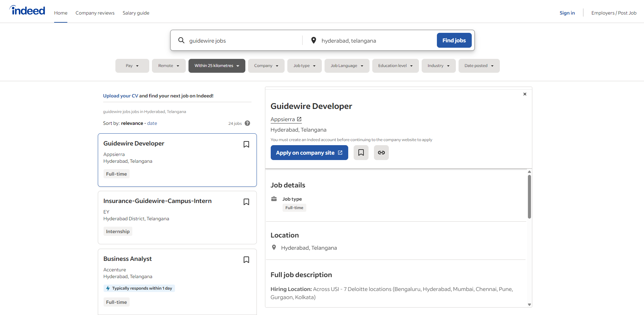Open the Salary guide tab
Screen dimensions: 644x315
coord(136,13)
